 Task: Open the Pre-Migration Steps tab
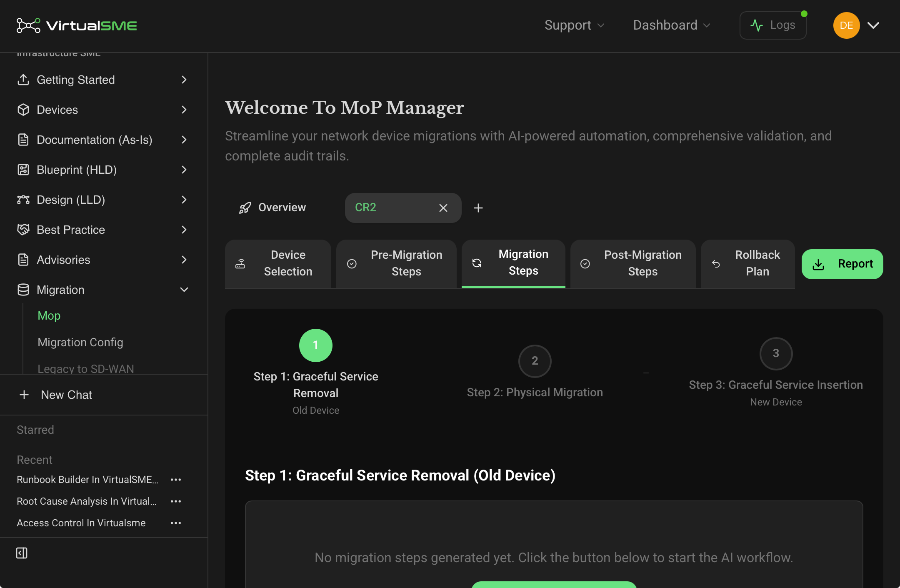[396, 263]
